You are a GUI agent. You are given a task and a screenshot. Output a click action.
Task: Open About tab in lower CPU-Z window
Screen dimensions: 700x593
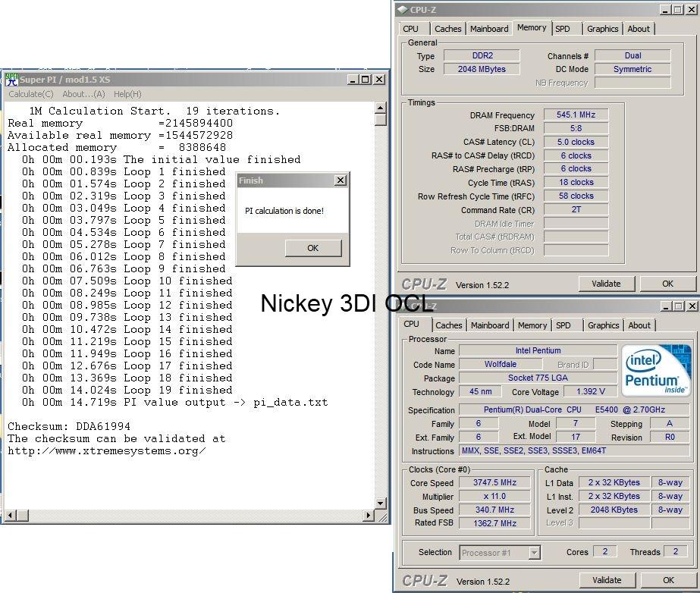639,325
